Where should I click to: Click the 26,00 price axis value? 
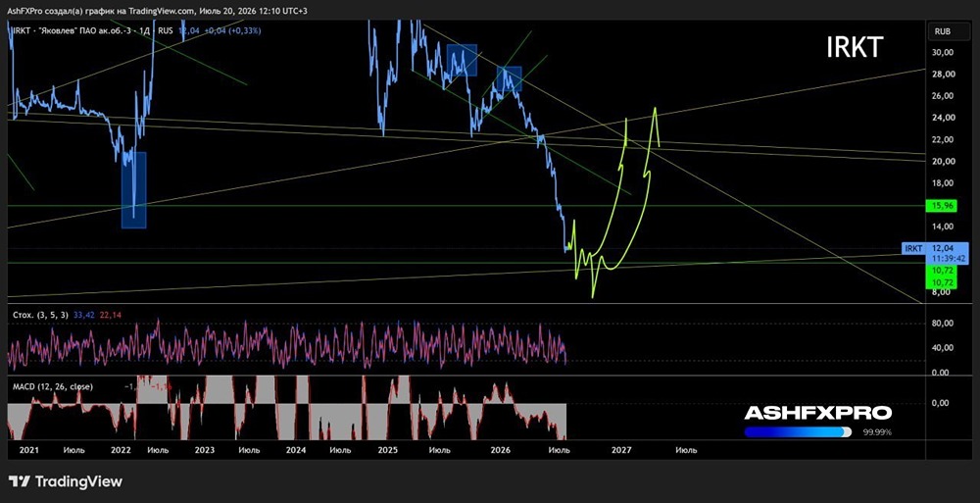[x=943, y=96]
